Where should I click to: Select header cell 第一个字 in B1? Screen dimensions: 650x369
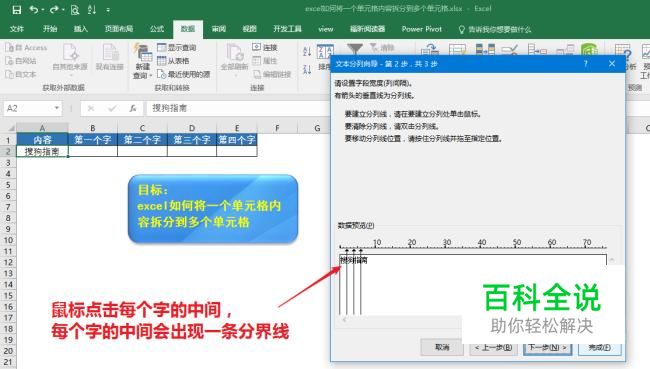93,140
